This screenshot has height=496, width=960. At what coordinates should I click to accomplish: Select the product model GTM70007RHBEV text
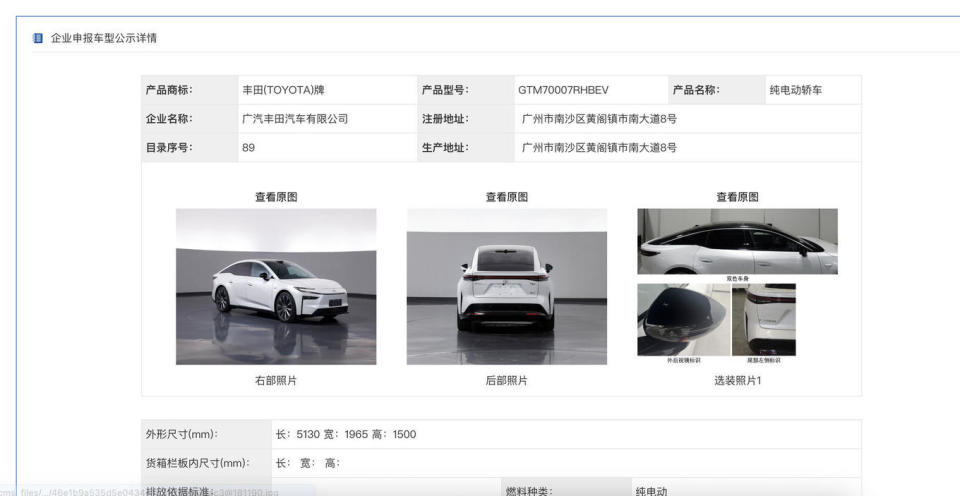click(x=563, y=90)
